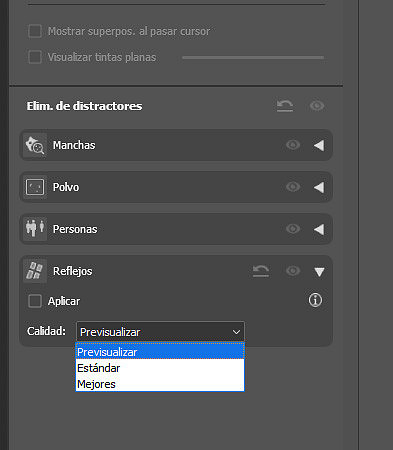Open the Reflejos info icon
The width and height of the screenshot is (393, 450).
[x=315, y=300]
